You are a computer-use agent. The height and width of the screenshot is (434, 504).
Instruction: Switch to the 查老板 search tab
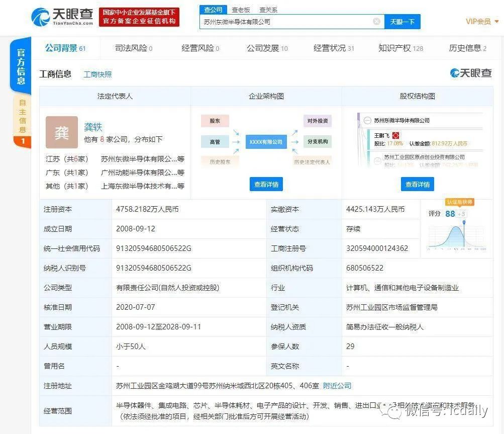coord(241,10)
